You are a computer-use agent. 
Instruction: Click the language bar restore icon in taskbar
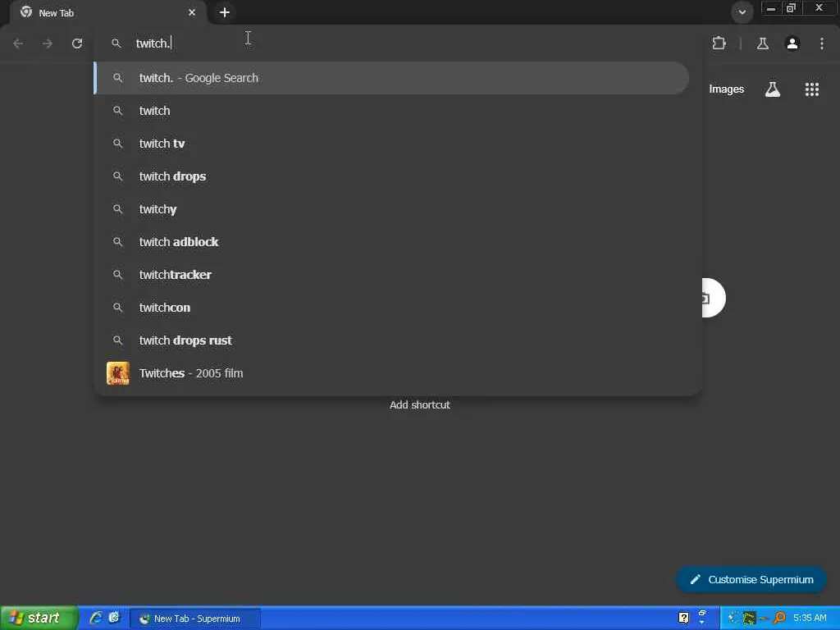(x=702, y=614)
